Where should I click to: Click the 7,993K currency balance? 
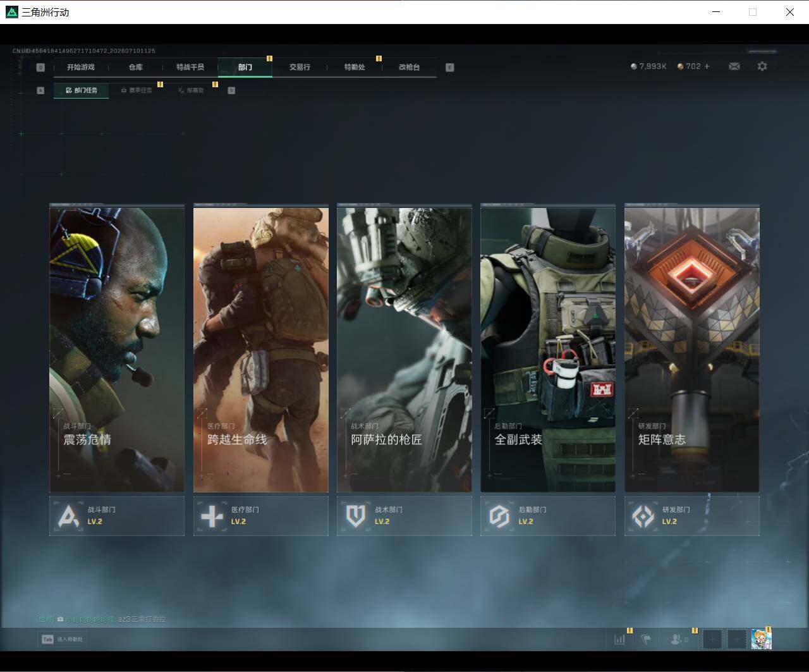(648, 66)
